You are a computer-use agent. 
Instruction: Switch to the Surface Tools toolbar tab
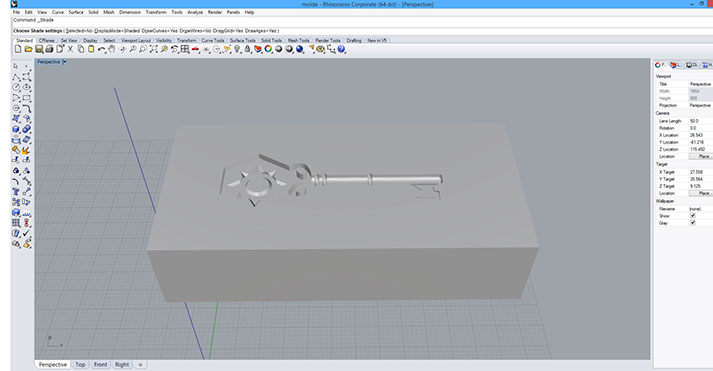(242, 40)
